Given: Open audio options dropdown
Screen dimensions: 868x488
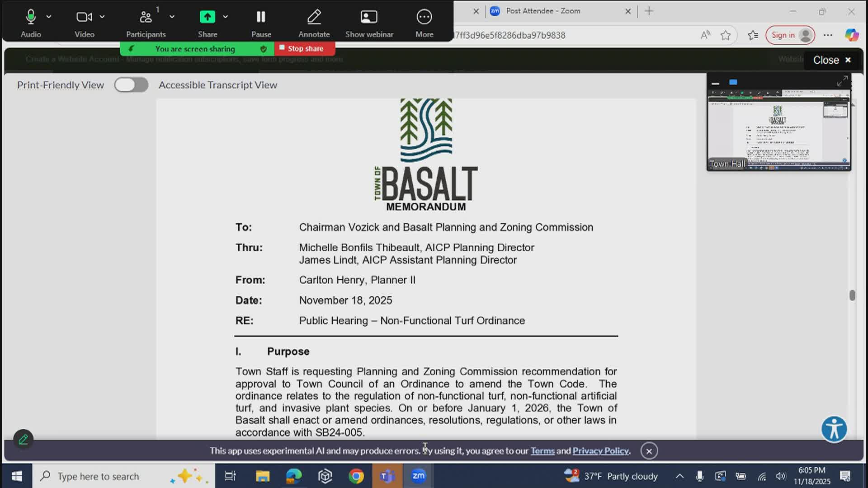Looking at the screenshot, I should pos(49,17).
